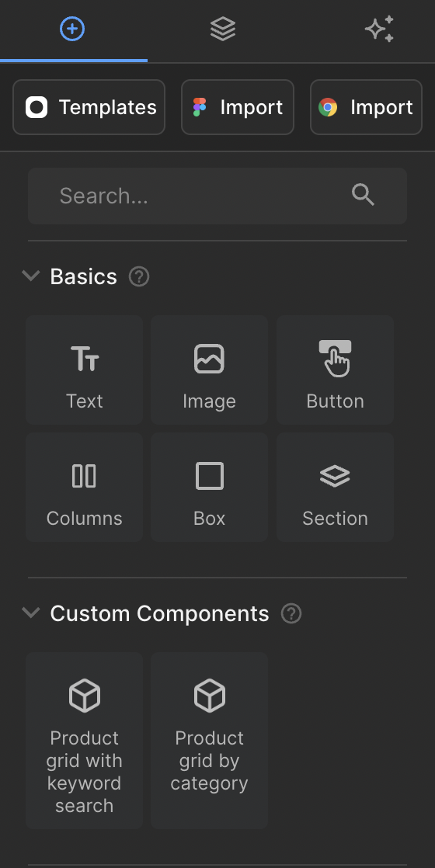
Task: Select the Button component
Action: point(335,370)
